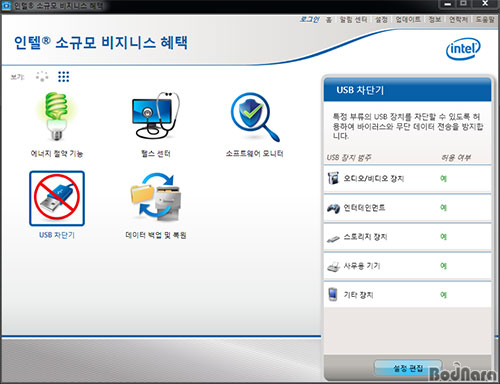
Task: Select the 스토리지 장치 row text
Action: tap(365, 237)
